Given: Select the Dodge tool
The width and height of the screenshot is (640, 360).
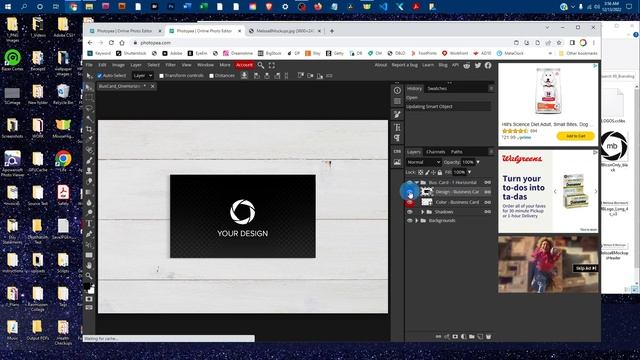Looking at the screenshot, I should point(89,213).
